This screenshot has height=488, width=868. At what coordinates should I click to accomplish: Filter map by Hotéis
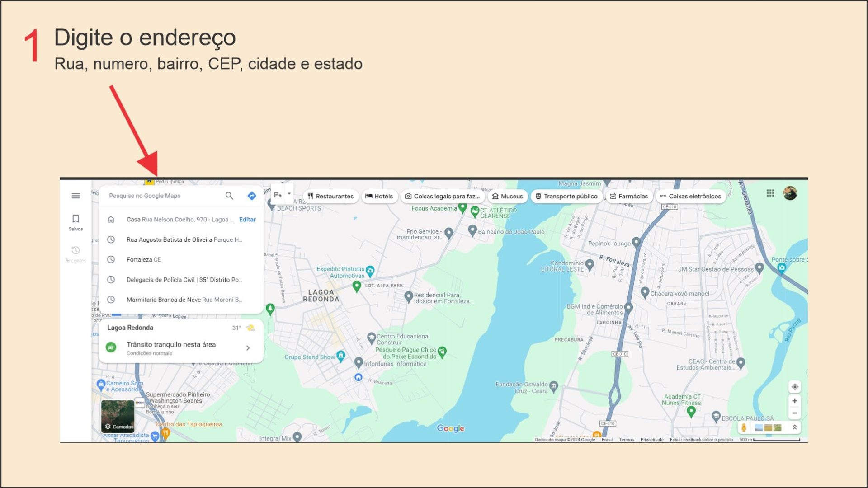pyautogui.click(x=379, y=196)
